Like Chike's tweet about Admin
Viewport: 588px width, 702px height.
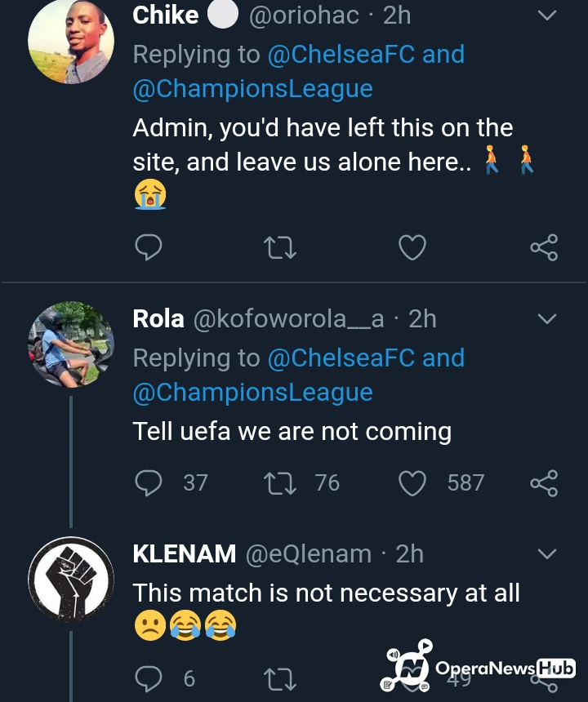(412, 247)
